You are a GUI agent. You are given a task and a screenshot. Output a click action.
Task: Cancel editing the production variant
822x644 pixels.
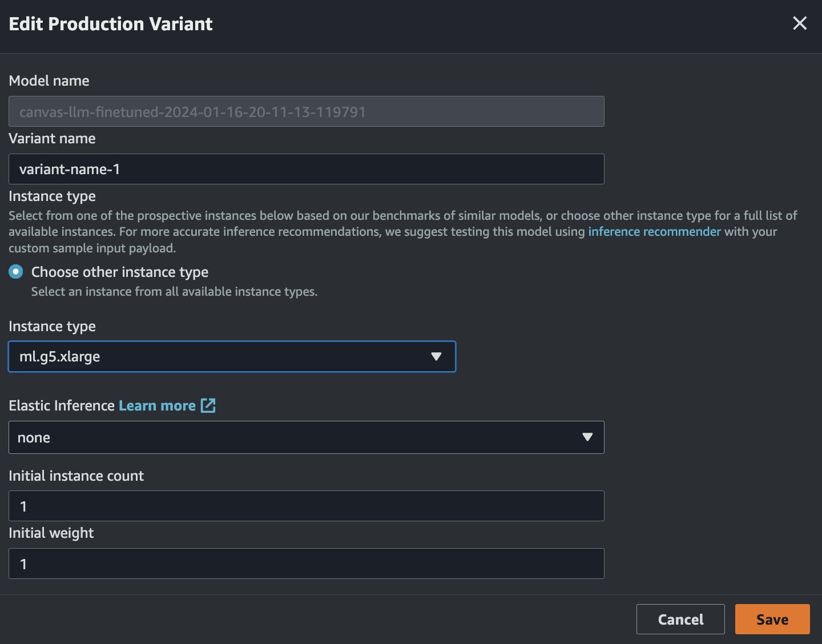pos(680,619)
